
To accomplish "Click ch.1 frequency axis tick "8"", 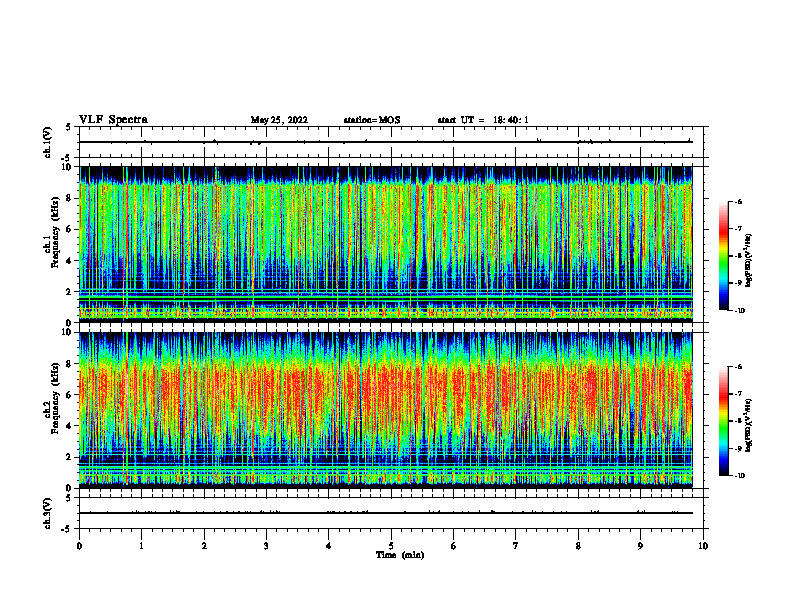I will (70, 198).
